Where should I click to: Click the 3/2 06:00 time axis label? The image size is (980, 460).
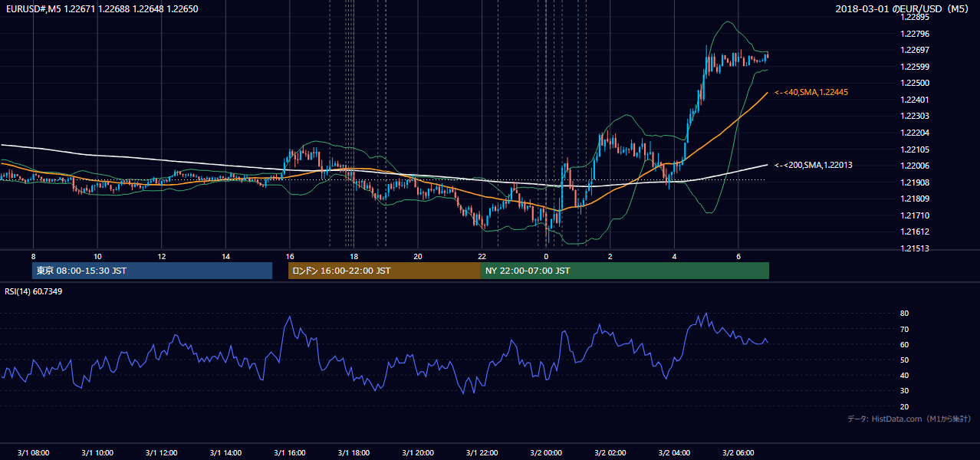click(738, 453)
